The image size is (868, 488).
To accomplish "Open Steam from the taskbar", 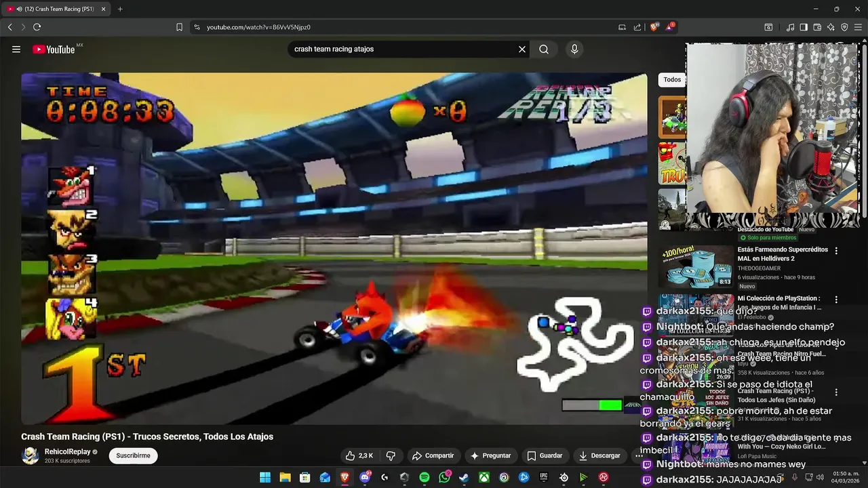I will pyautogui.click(x=464, y=477).
